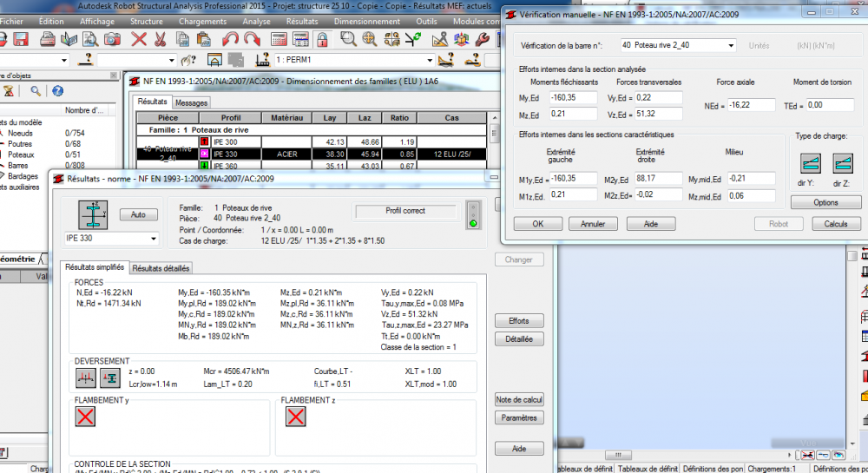The image size is (868, 473).
Task: Click the dir Z load type icon
Action: [x=843, y=164]
